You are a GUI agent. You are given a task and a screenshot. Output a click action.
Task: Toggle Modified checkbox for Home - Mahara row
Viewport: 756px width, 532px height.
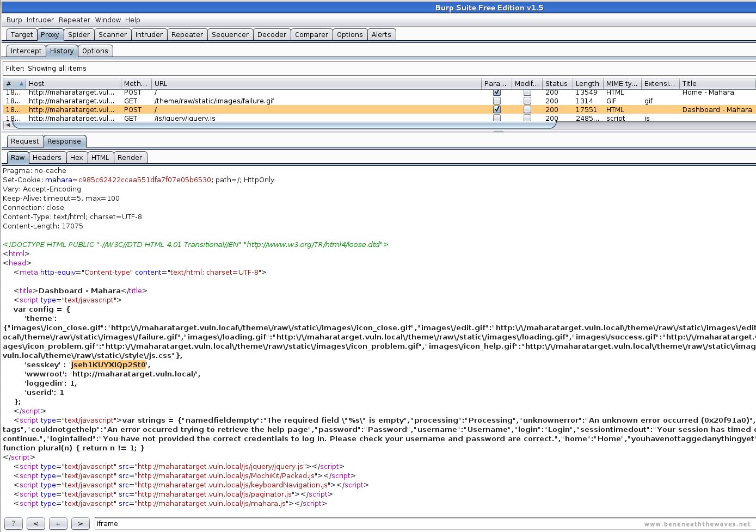coord(527,92)
